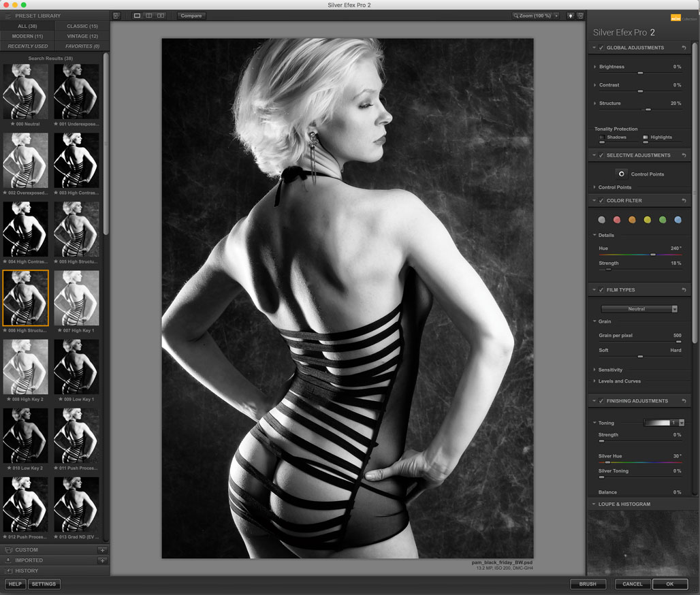700x595 pixels.
Task: Expand the Brightness detail sliders
Action: (595, 67)
